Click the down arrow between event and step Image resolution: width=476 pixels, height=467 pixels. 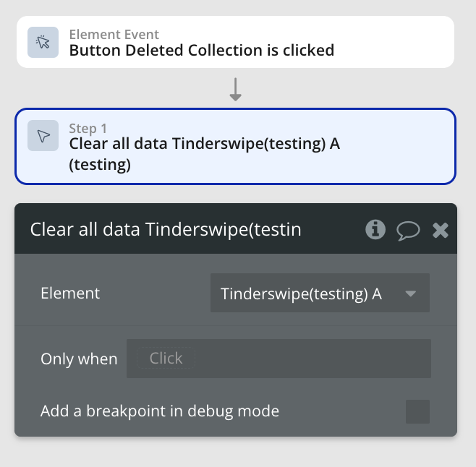click(x=235, y=89)
